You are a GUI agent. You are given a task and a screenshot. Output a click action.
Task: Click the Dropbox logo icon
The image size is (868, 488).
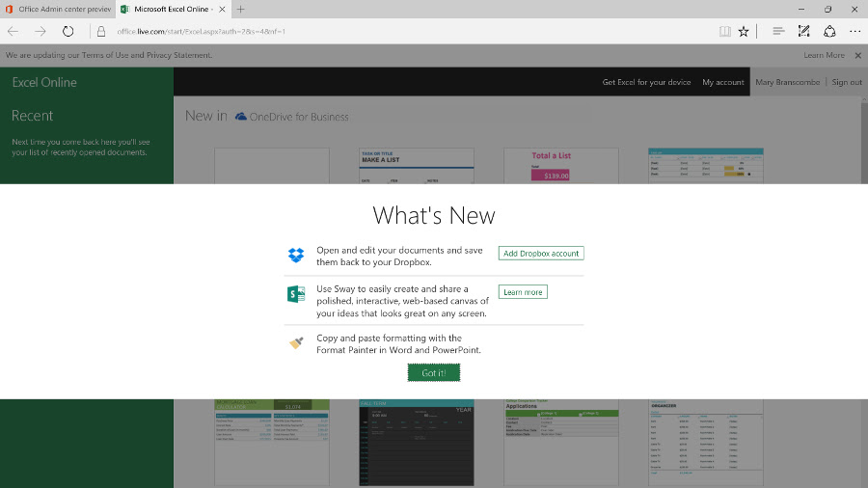pos(296,255)
